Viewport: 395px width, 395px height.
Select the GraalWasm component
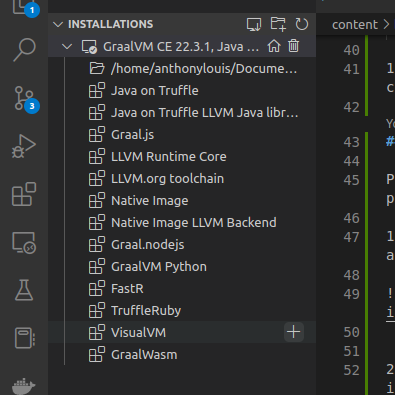click(x=182, y=354)
